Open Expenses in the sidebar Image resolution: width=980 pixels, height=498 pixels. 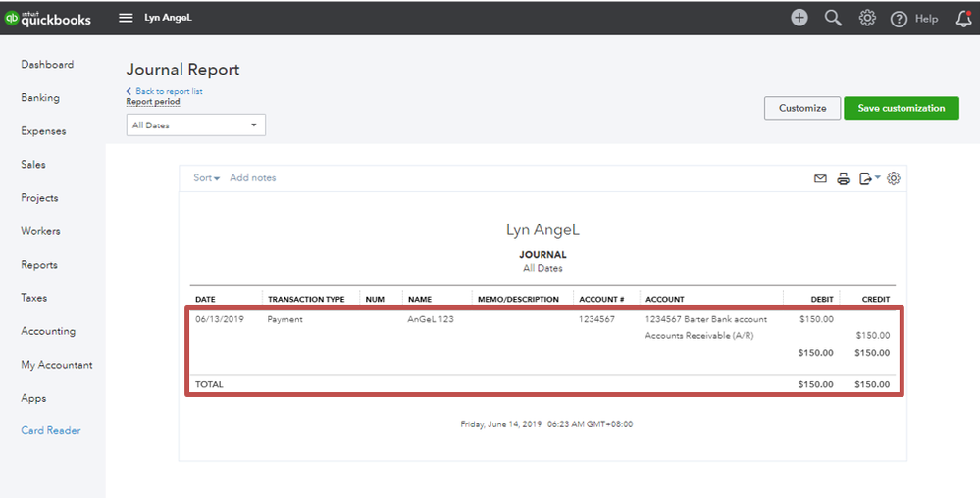point(43,131)
